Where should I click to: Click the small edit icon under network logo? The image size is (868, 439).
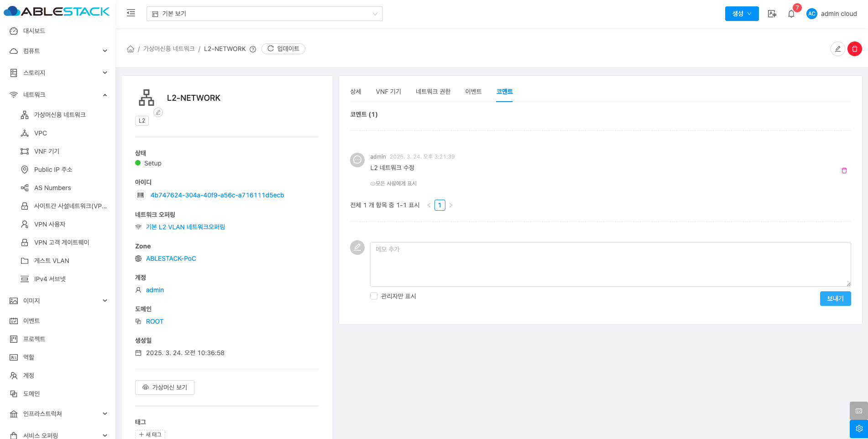point(158,112)
